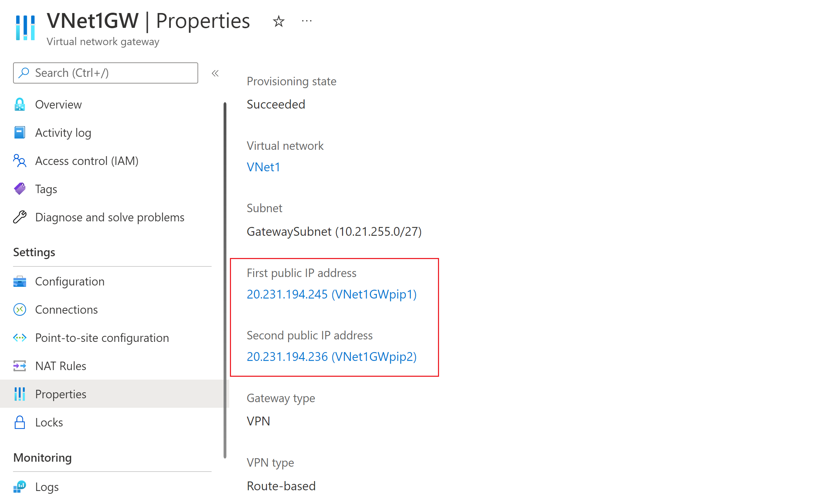Click the Access control people icon

(20, 161)
